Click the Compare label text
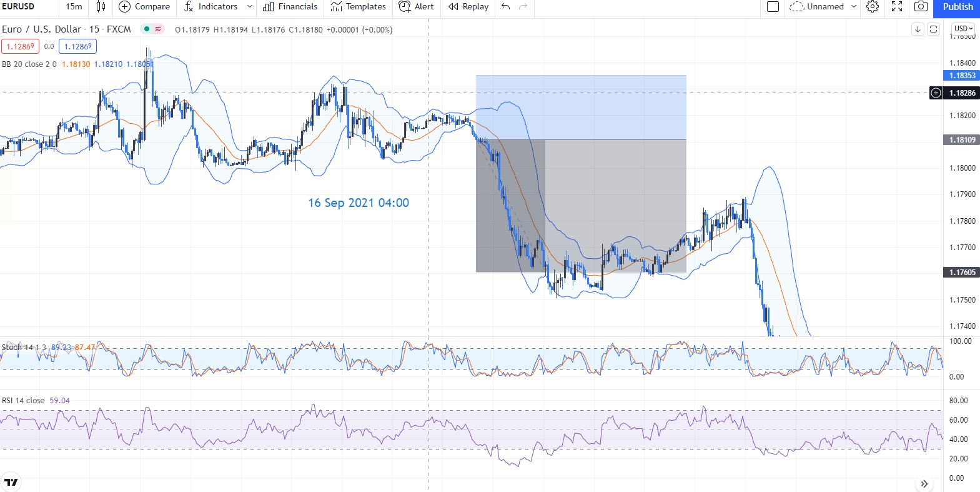 tap(152, 7)
